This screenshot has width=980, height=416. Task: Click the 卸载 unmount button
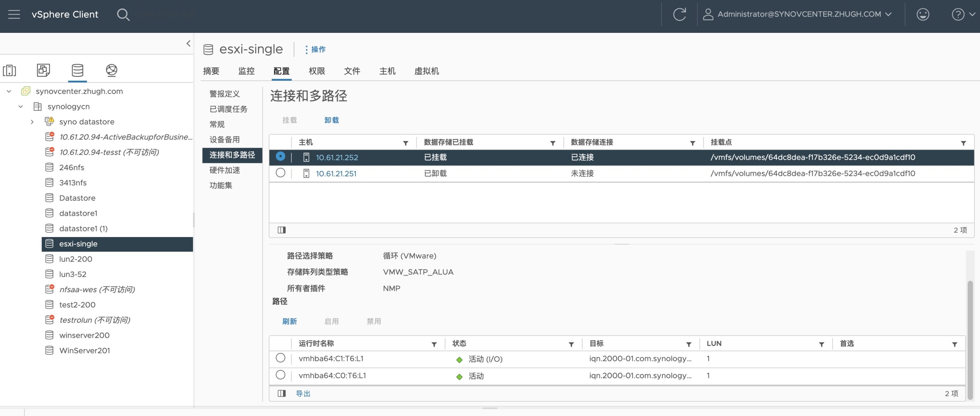332,120
